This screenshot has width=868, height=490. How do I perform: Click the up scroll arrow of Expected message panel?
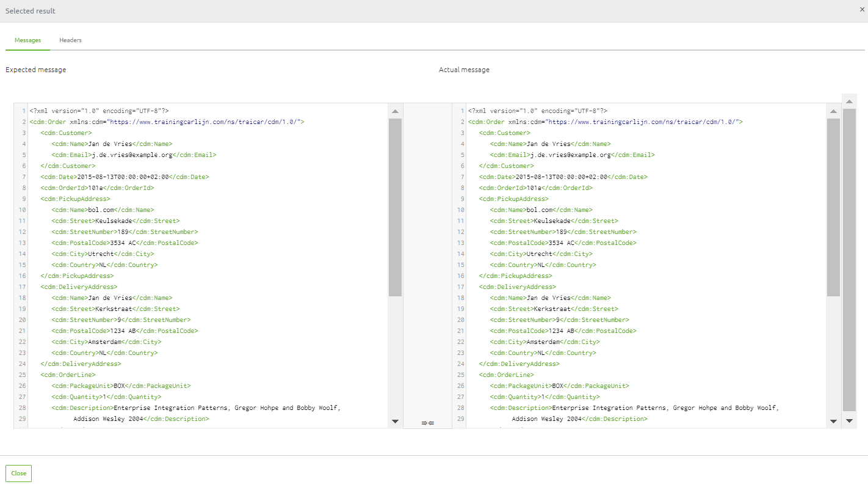click(395, 111)
